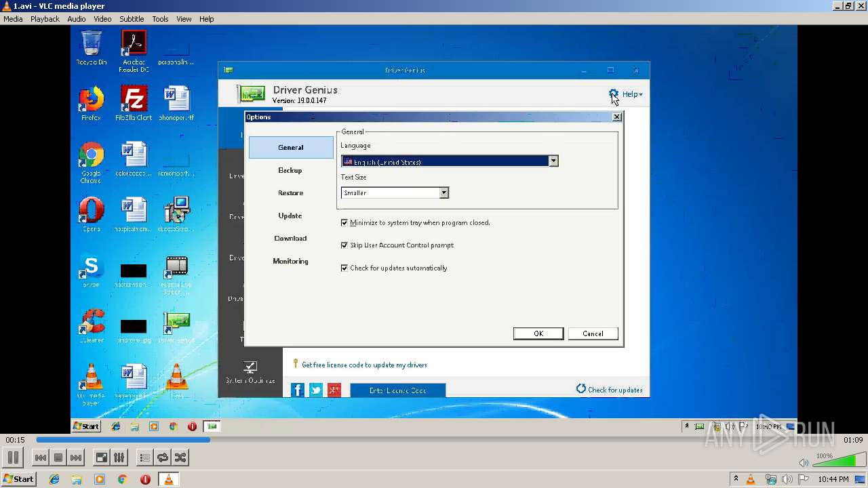The image size is (868, 488).
Task: Click FileZilla Client desktop icon
Action: pos(134,104)
